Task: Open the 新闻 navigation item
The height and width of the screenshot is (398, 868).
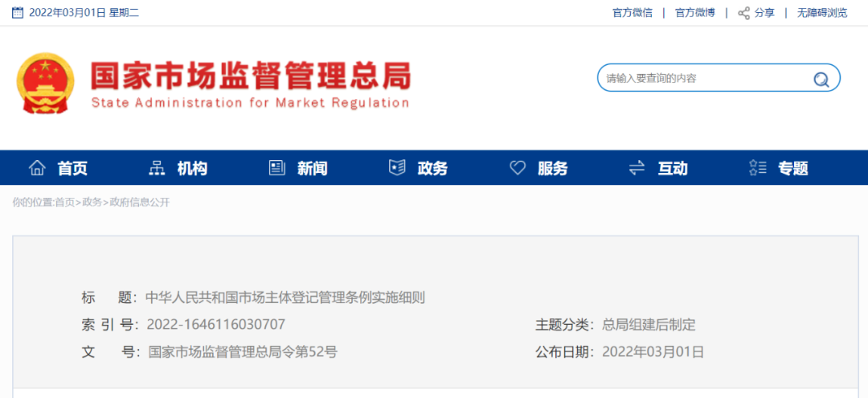Action: 312,168
